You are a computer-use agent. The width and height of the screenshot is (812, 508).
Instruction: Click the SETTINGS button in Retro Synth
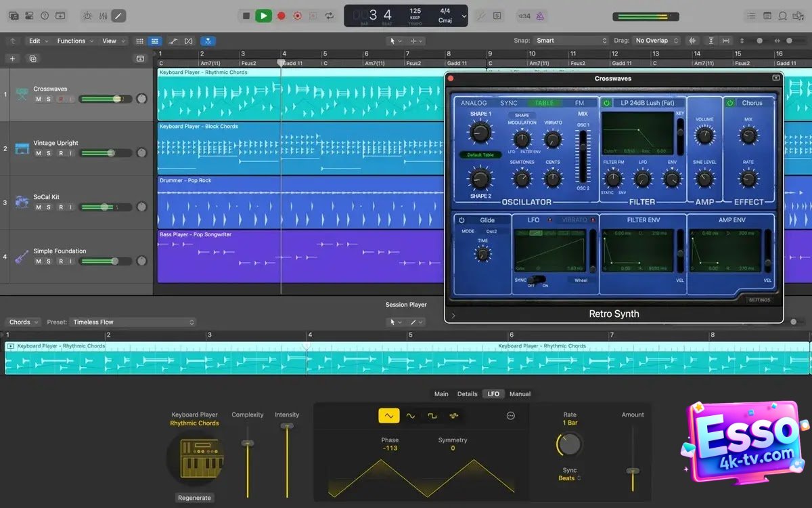click(759, 299)
